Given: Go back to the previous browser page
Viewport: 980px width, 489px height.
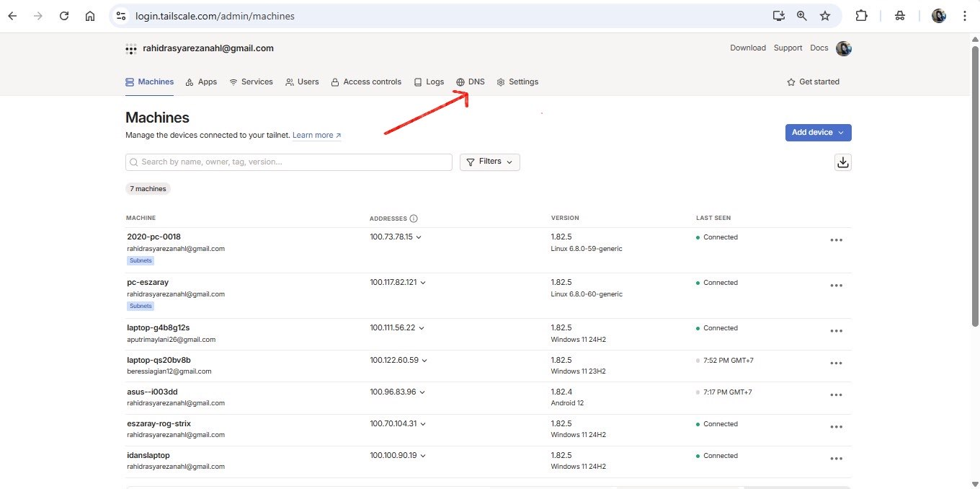Looking at the screenshot, I should pos(12,16).
